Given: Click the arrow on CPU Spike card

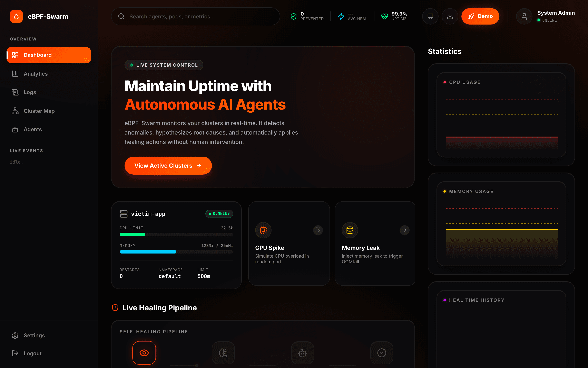Looking at the screenshot, I should (318, 230).
